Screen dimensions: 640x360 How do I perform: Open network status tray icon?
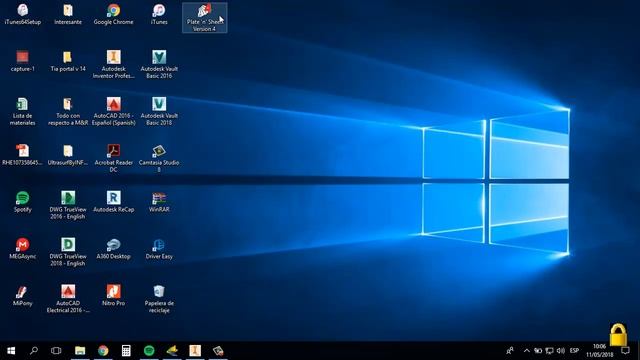[x=549, y=351]
